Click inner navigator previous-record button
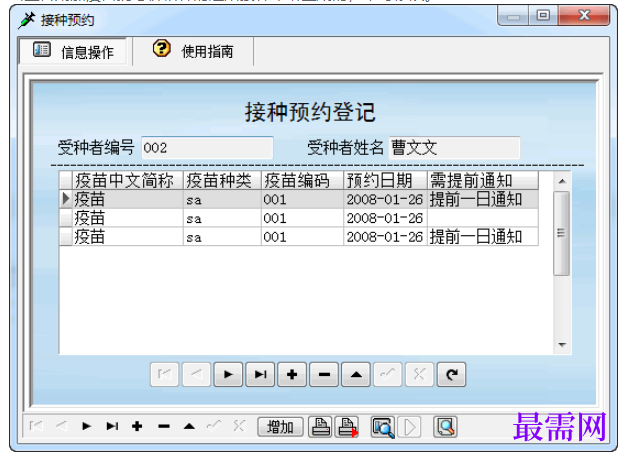The width and height of the screenshot is (625, 458). coord(196,374)
